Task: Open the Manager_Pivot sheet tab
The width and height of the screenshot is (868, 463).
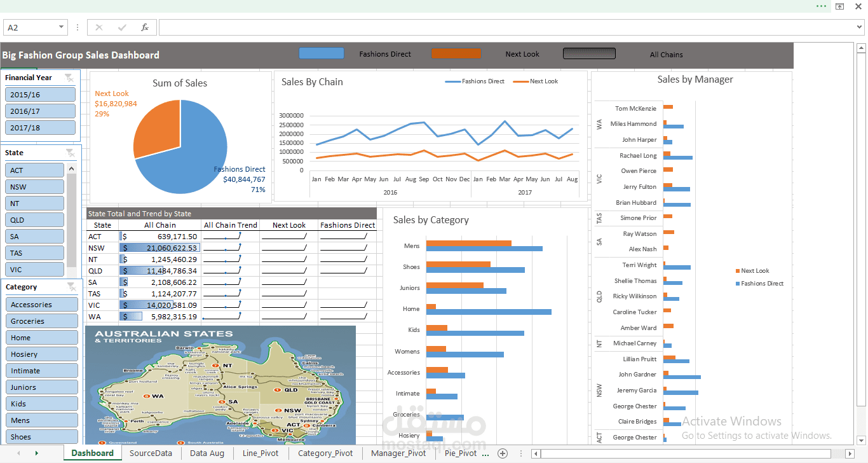Action: click(398, 453)
